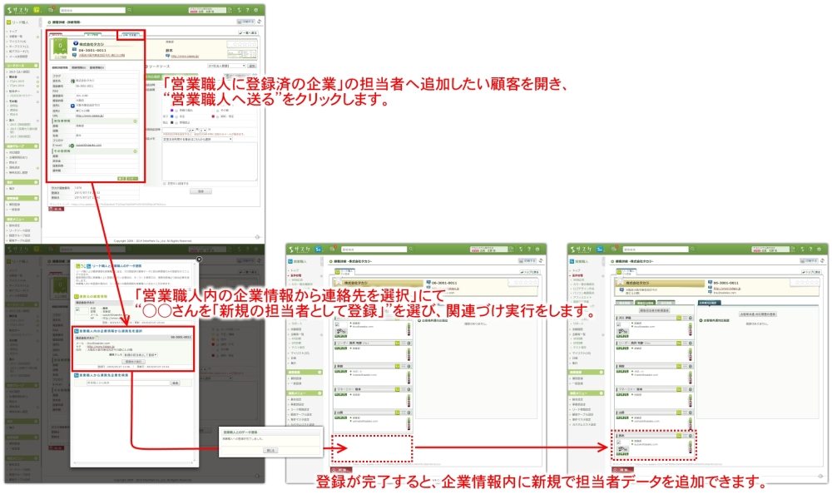Click the settings gear icon in top header
The image size is (832, 504).
[256, 9]
